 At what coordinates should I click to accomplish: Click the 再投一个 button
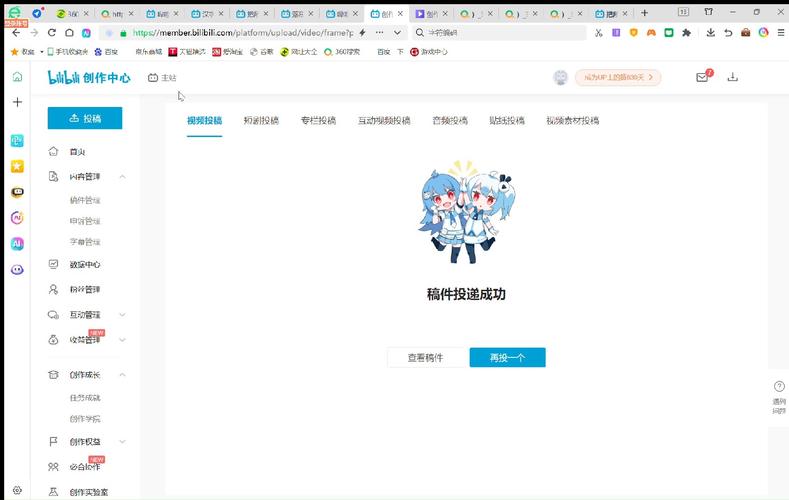(507, 358)
